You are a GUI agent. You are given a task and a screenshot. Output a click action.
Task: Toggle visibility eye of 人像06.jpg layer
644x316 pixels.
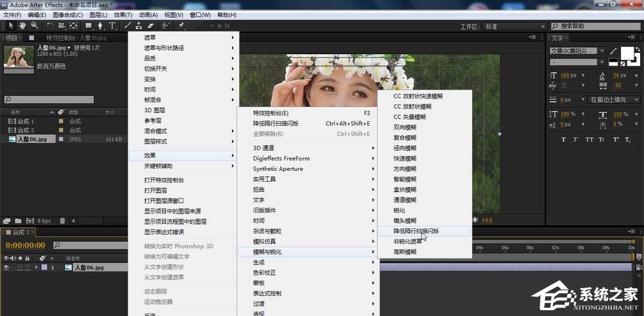coord(6,267)
